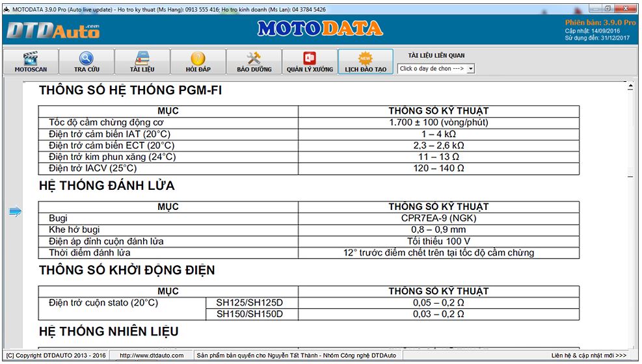Viewport: 642px width, 364px height.
Task: Click value '0,8 – 0,9 mm'
Action: tap(438, 229)
